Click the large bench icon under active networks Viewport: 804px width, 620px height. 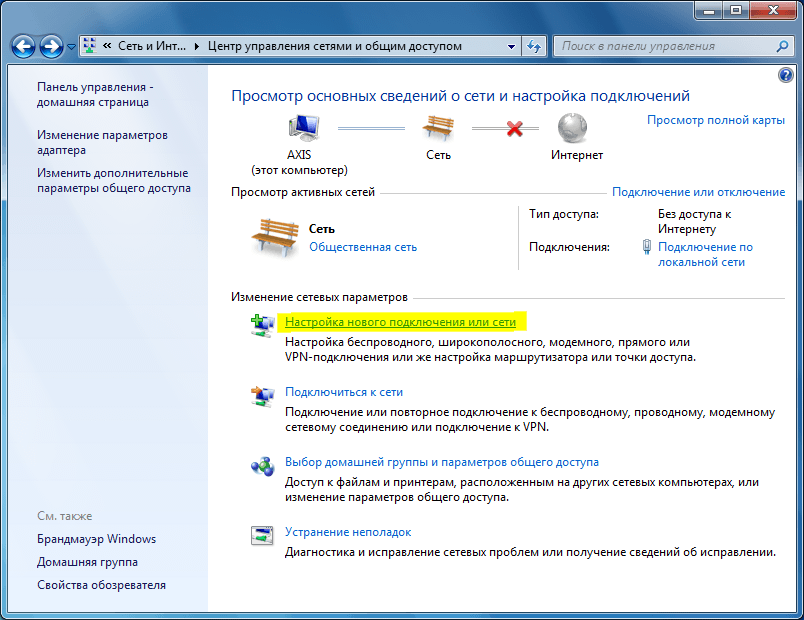pos(273,238)
